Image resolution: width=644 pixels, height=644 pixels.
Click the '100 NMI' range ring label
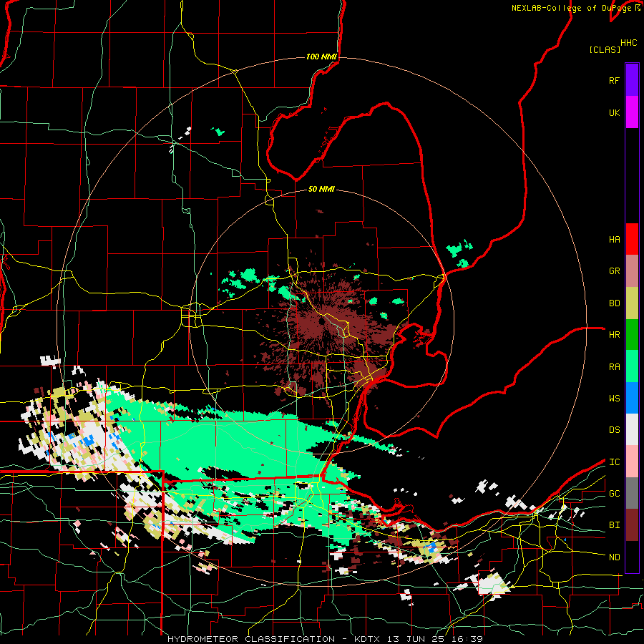coord(321,57)
